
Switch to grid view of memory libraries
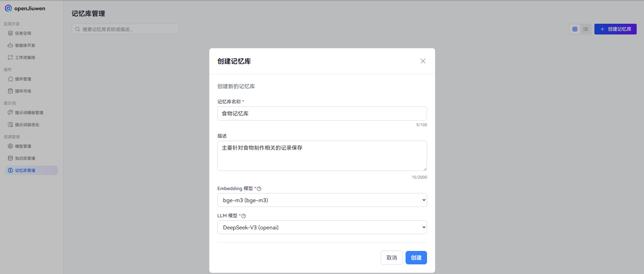575,29
